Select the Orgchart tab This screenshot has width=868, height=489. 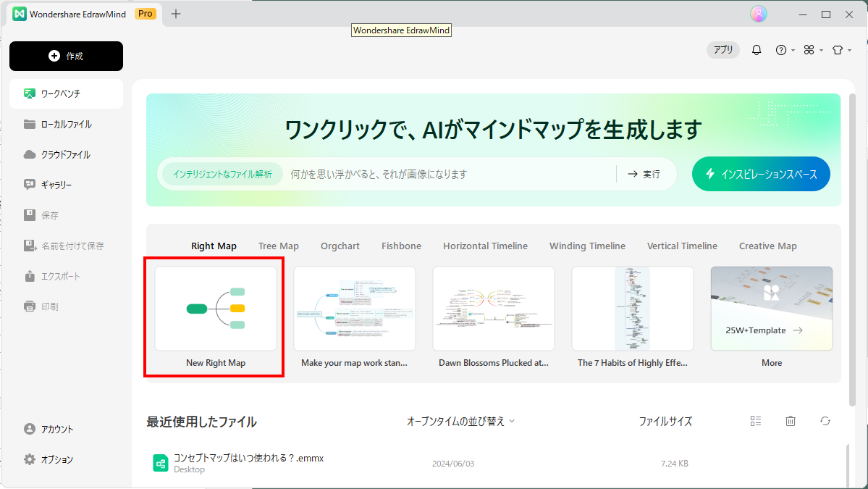click(x=340, y=246)
